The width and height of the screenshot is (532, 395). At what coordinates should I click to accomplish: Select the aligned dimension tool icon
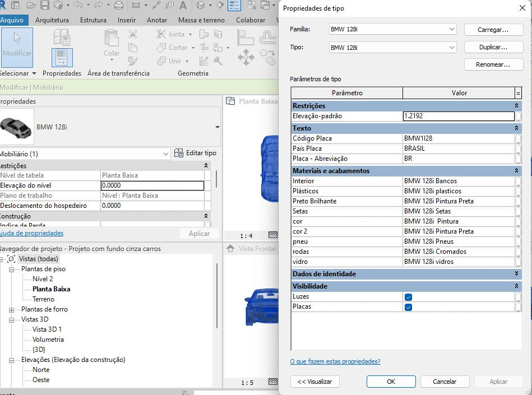(x=136, y=5)
